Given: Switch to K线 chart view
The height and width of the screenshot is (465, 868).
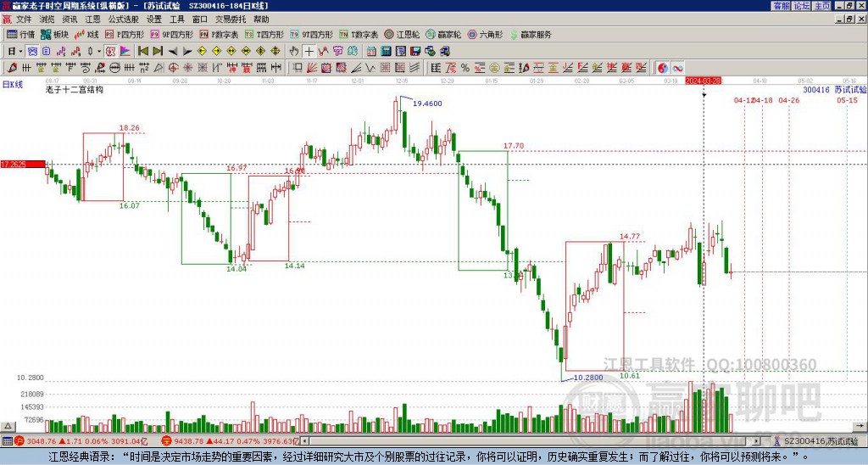Looking at the screenshot, I should point(86,34).
